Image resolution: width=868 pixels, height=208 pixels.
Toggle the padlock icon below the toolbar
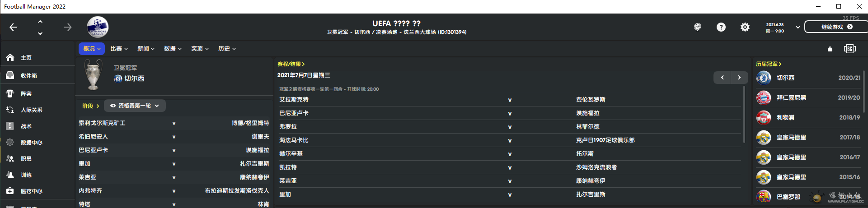coord(830,49)
